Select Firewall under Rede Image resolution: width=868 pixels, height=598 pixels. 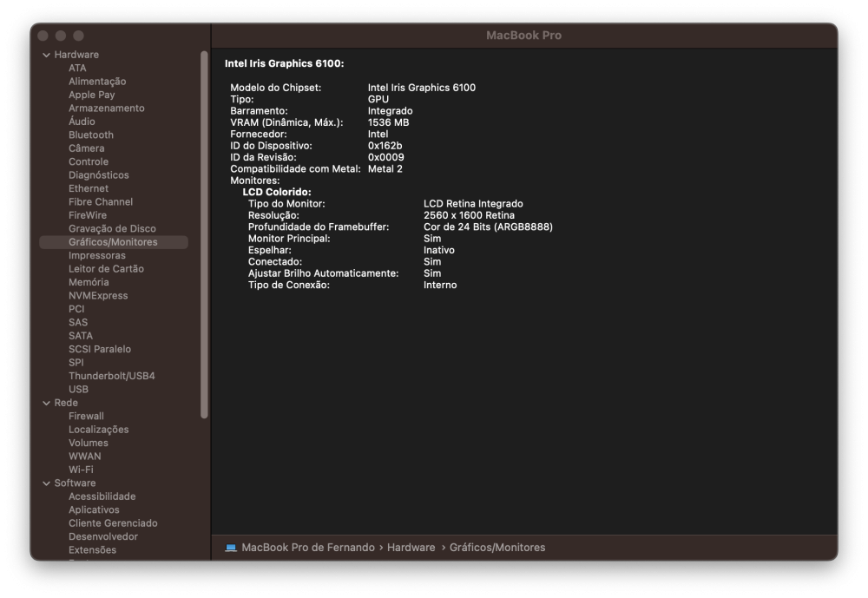86,417
